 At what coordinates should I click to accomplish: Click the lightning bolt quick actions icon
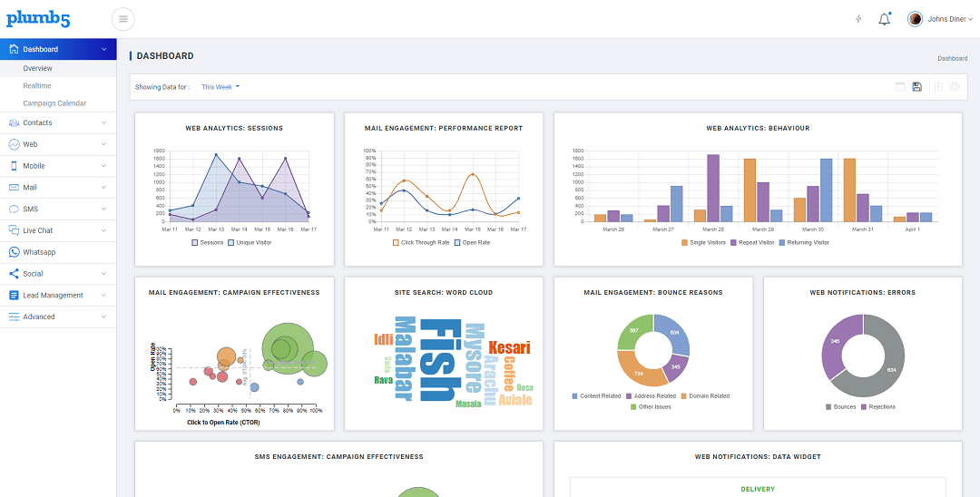coord(858,19)
